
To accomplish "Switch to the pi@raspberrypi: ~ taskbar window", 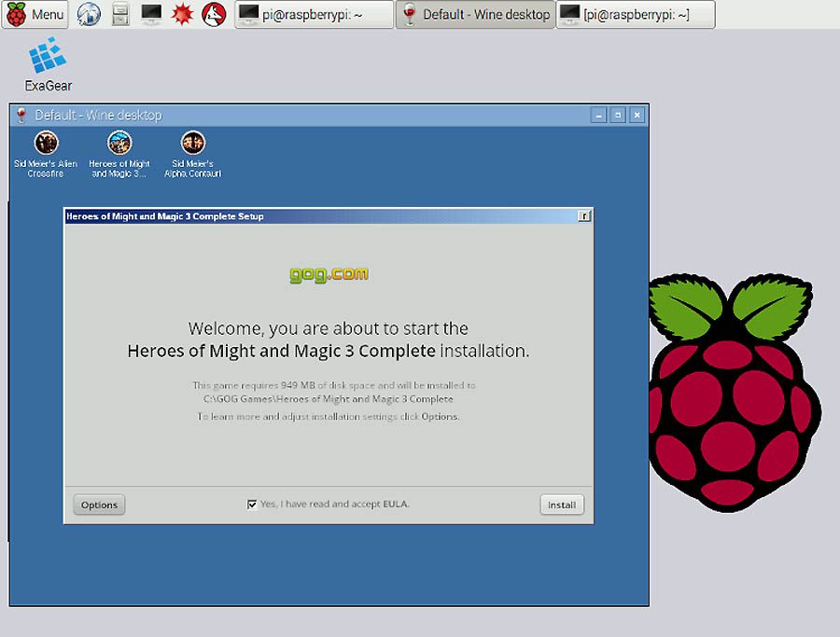I will [314, 14].
